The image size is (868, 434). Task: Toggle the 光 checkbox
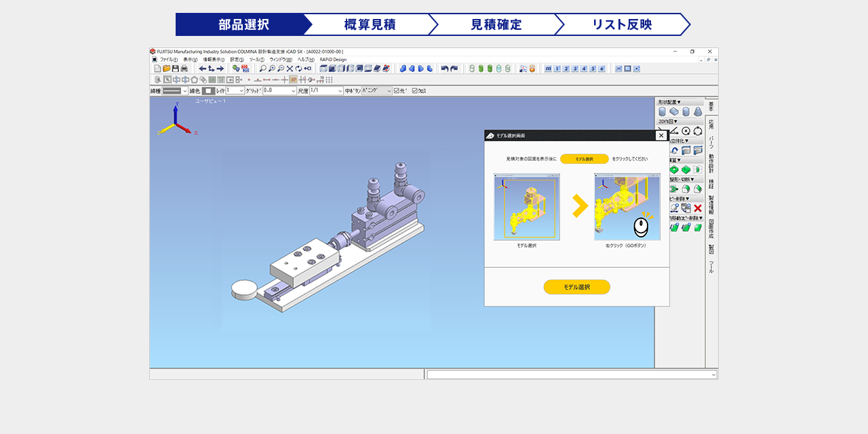point(397,90)
